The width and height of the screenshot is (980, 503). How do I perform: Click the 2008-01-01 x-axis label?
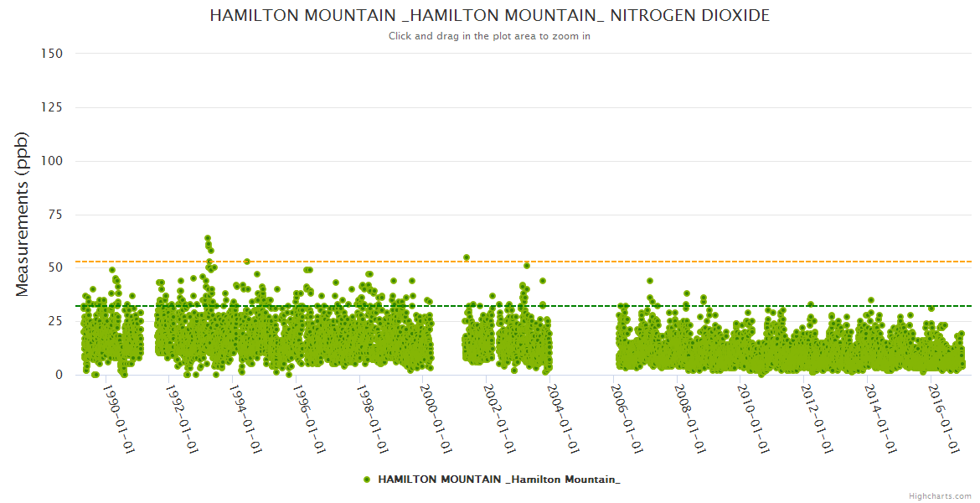pos(689,419)
